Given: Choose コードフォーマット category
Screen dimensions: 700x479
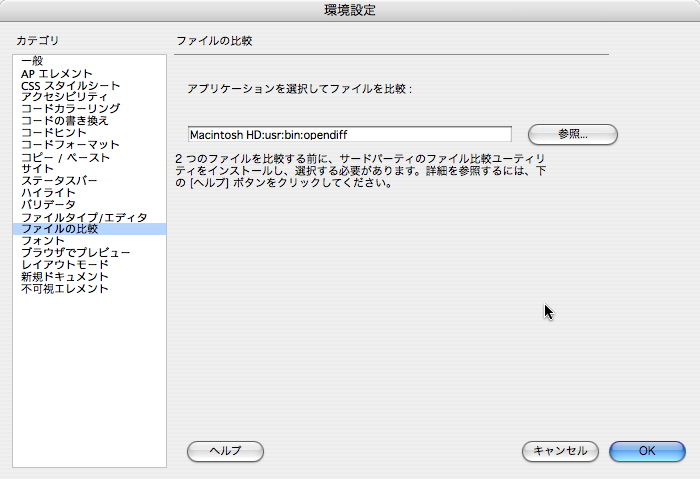Looking at the screenshot, I should point(70,145).
